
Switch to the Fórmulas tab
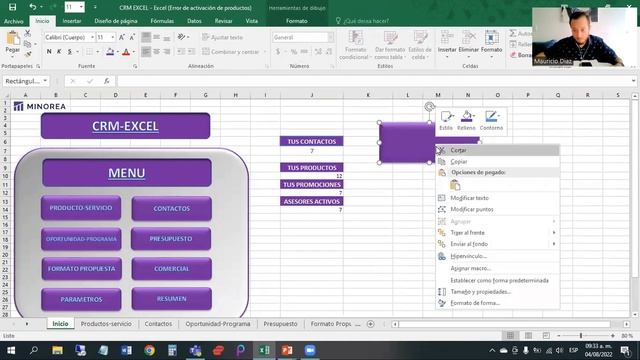click(x=162, y=21)
